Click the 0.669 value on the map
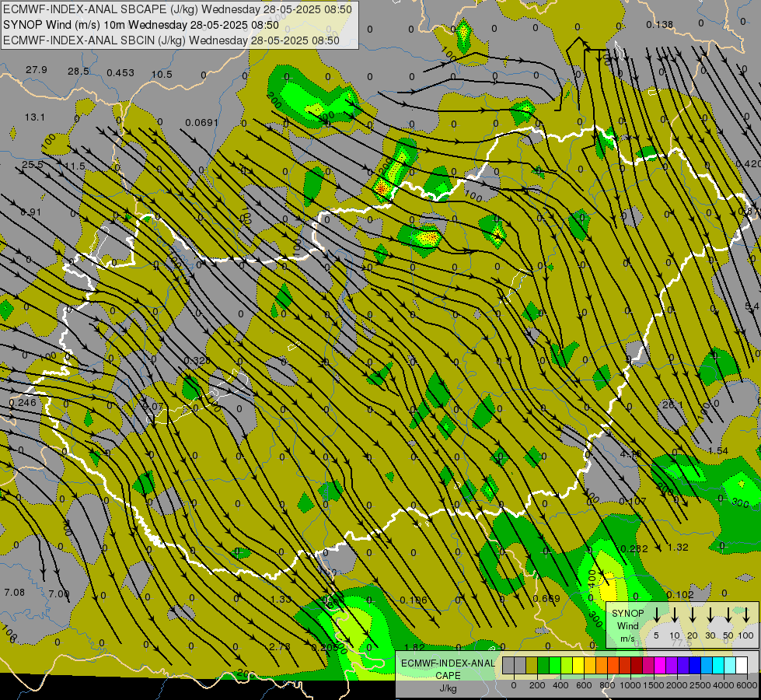The height and width of the screenshot is (700, 761). [546, 598]
